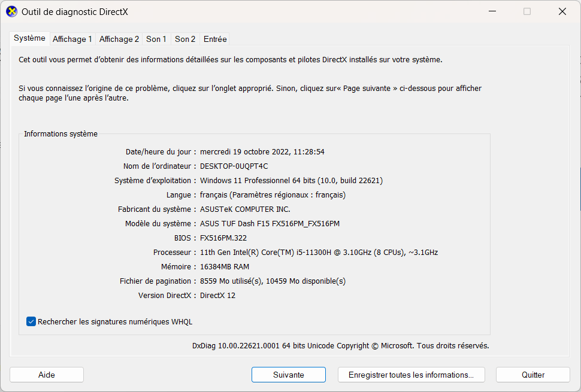Toggle the WHQL digital signatures checkbox
581x392 pixels.
[x=31, y=321]
